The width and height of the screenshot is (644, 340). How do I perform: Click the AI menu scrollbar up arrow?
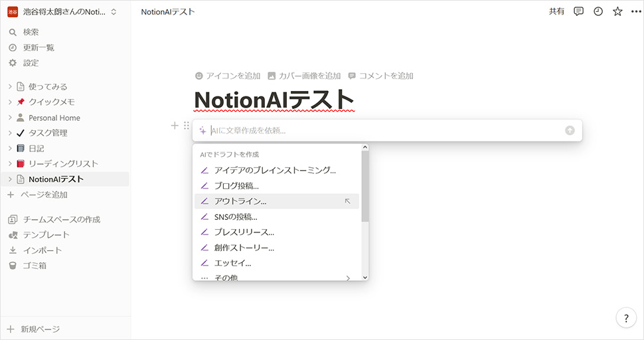[365, 147]
